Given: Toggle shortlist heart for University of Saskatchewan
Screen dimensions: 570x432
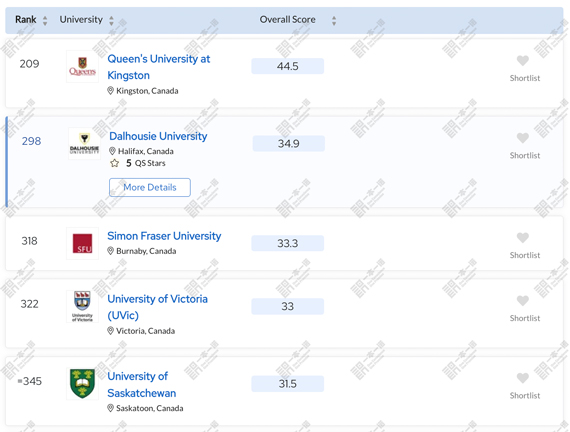Looking at the screenshot, I should [523, 378].
